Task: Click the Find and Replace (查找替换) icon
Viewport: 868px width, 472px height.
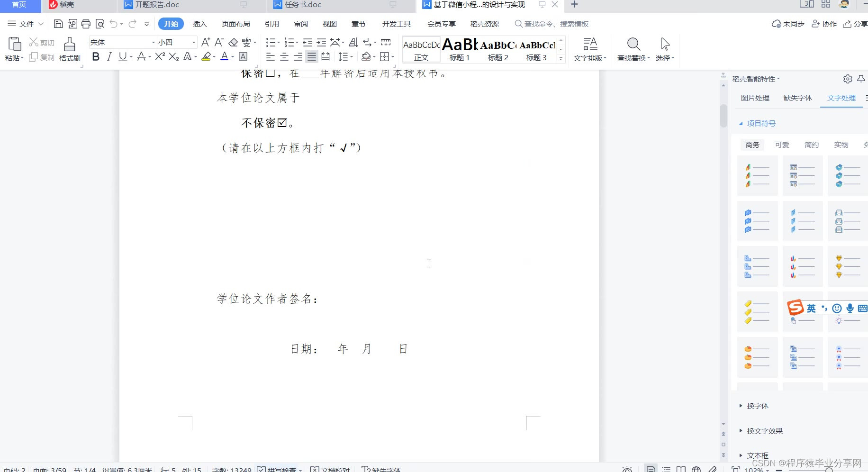Action: [633, 44]
